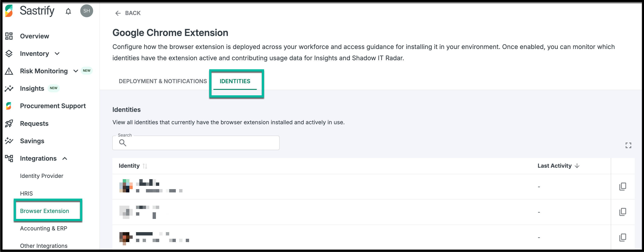The image size is (644, 252).
Task: Expand the Inventory menu chevron
Action: [x=57, y=54]
